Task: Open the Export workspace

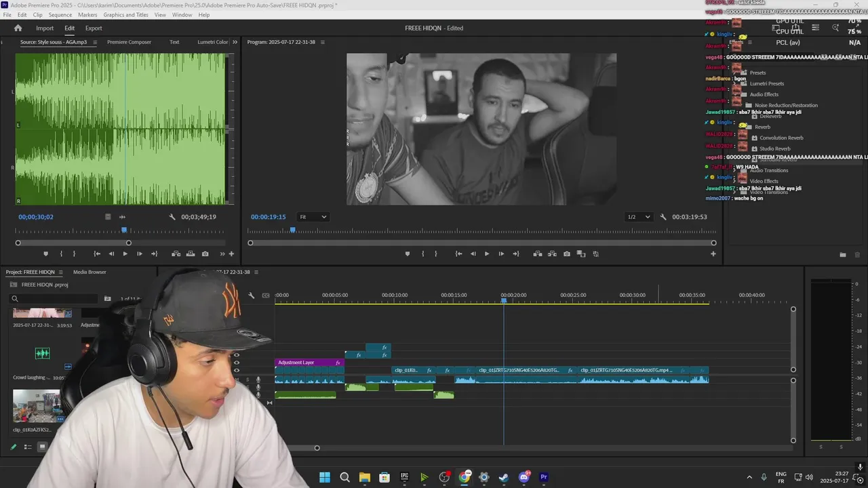Action: [94, 28]
